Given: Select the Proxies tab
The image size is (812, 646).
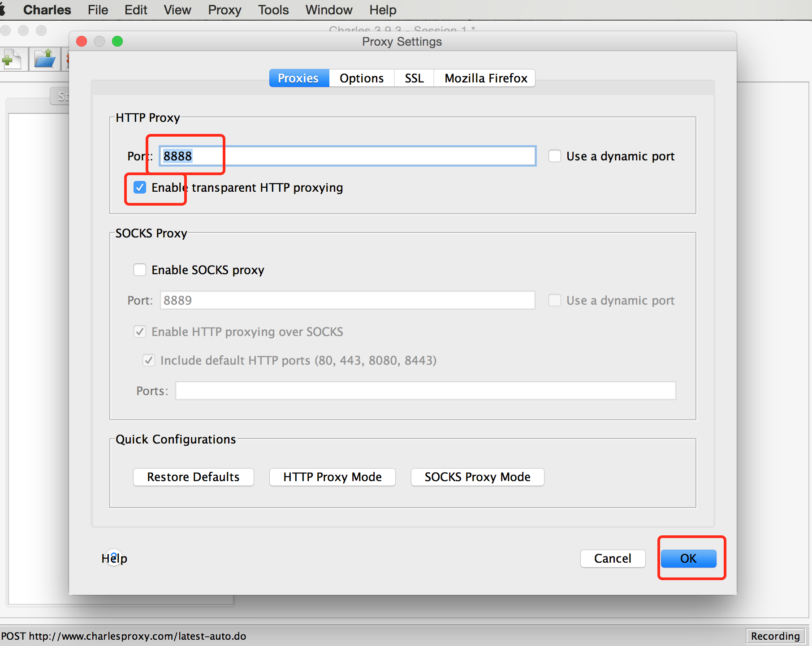Looking at the screenshot, I should [x=298, y=78].
